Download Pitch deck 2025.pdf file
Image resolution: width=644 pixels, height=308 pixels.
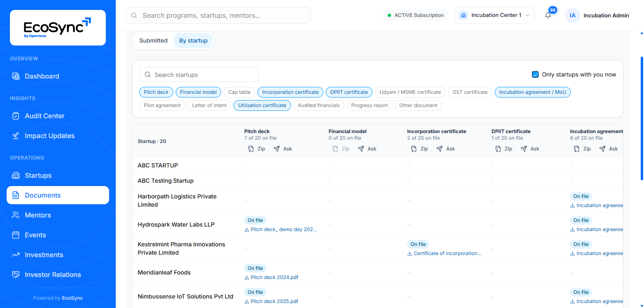point(272,301)
